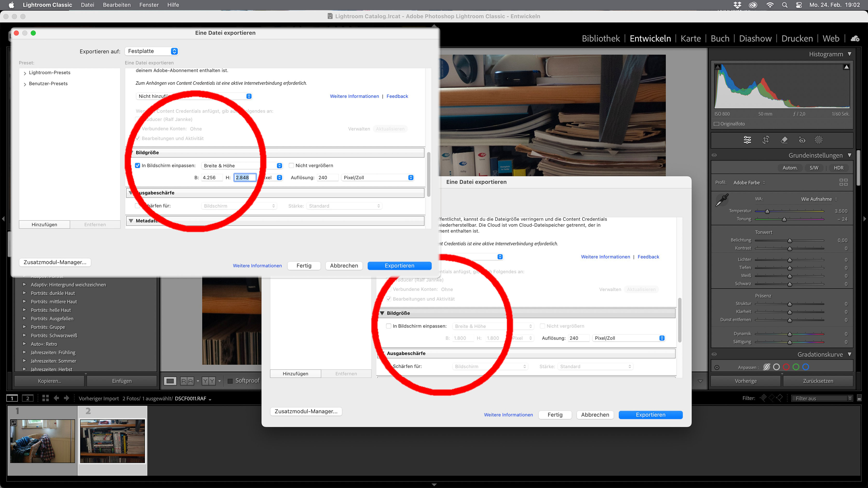Go forward with the filmstrip right arrow
The width and height of the screenshot is (868, 488).
point(67,398)
